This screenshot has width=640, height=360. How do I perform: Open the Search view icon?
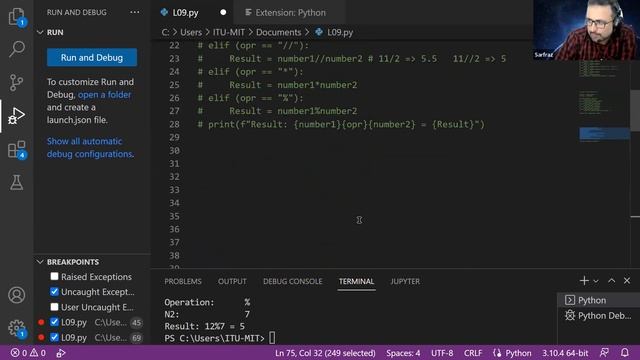[16, 49]
